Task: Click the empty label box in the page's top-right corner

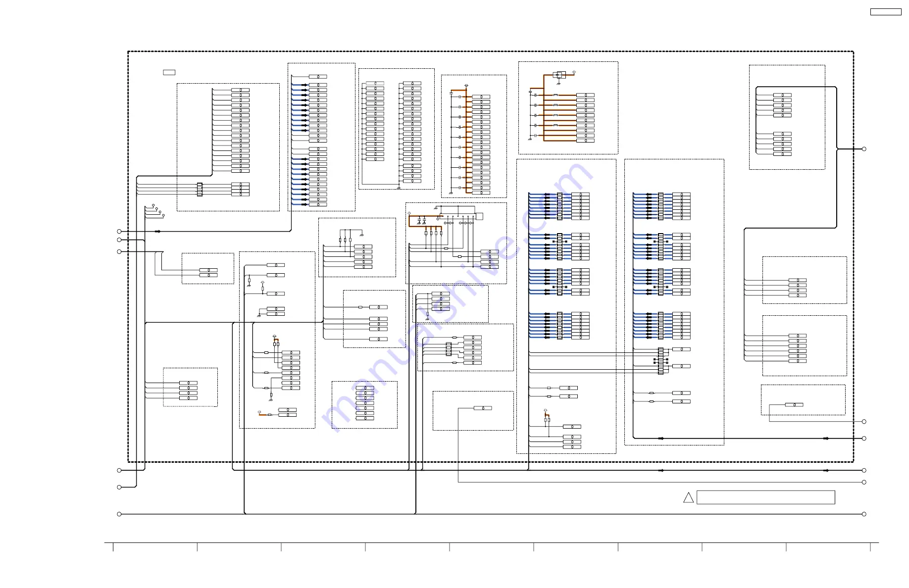Action: click(x=886, y=12)
